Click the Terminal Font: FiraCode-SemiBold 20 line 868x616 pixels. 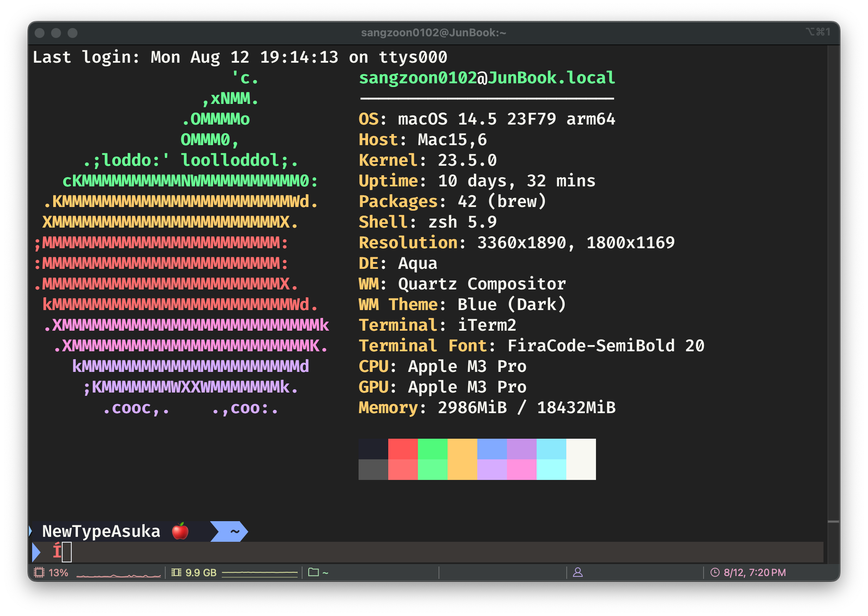(x=532, y=346)
